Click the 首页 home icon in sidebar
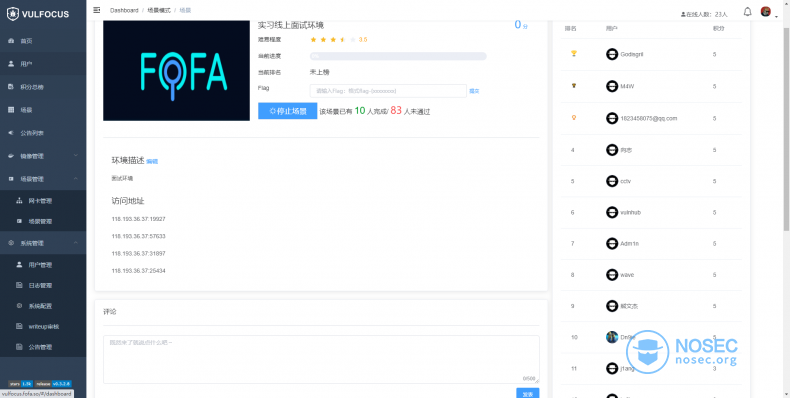Image resolution: width=790 pixels, height=398 pixels. [x=12, y=41]
